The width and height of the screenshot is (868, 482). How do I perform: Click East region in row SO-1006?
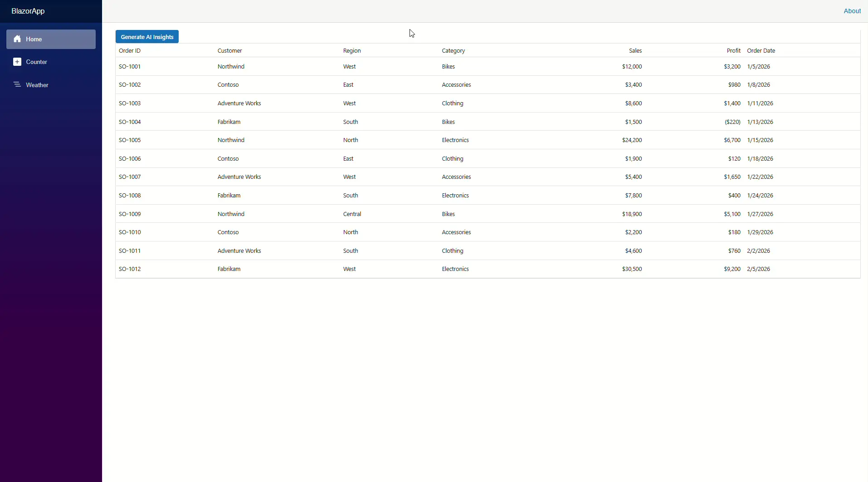point(348,159)
